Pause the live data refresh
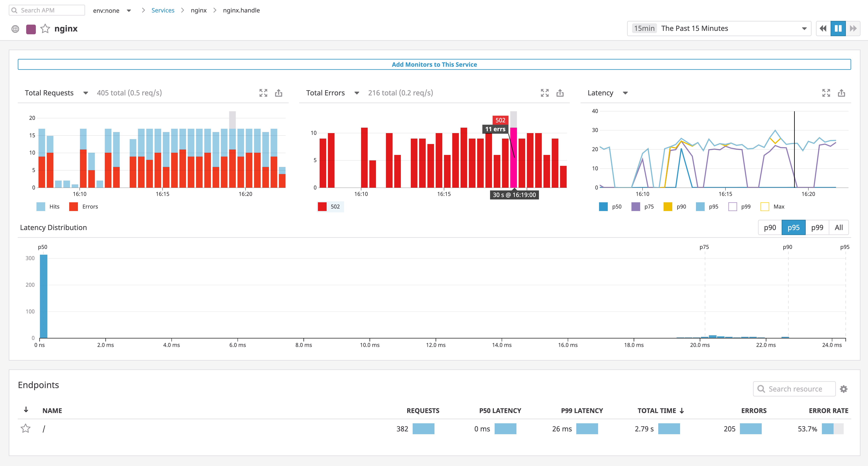 (838, 28)
